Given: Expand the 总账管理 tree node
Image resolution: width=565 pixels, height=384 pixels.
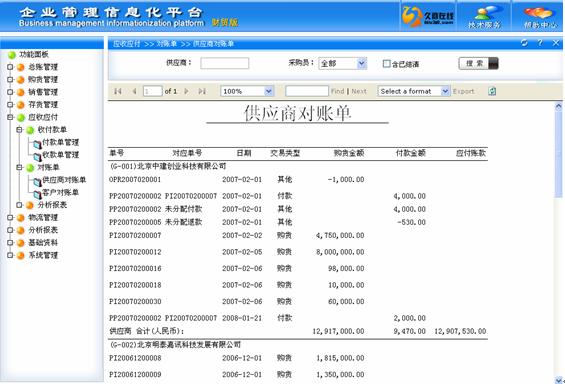Looking at the screenshot, I should point(10,67).
